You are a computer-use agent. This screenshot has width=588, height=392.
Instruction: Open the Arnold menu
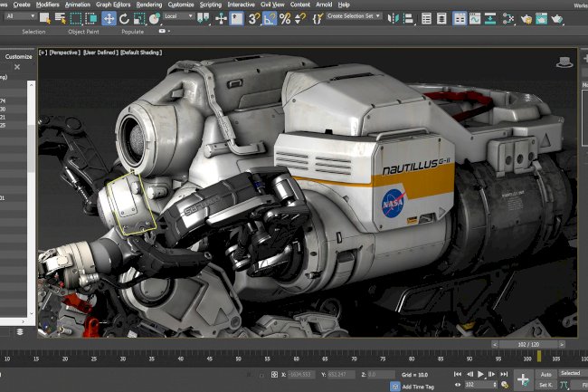tap(324, 5)
